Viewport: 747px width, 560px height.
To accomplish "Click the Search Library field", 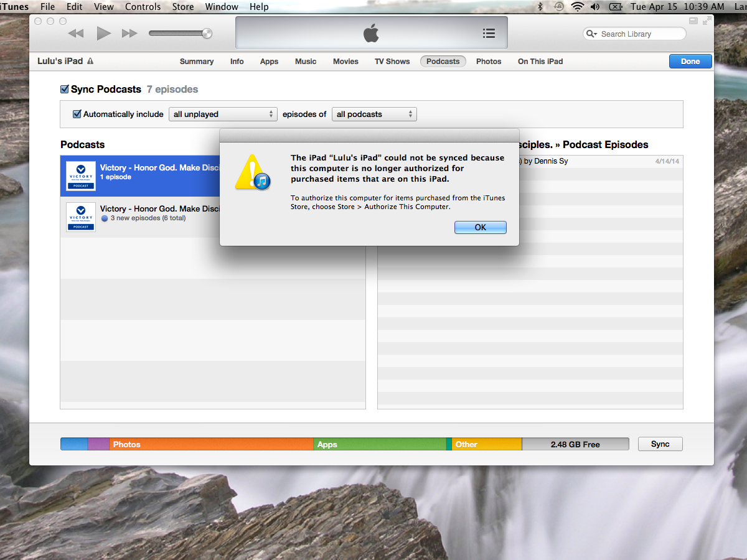I will click(x=634, y=34).
